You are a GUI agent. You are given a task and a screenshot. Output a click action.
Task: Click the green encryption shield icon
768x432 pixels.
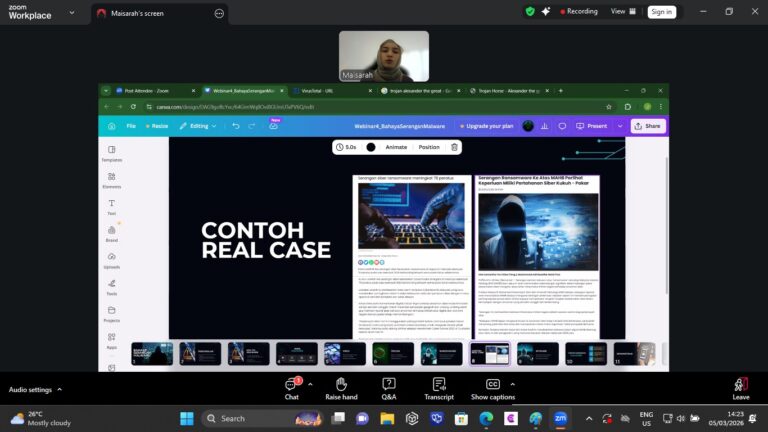coord(530,12)
